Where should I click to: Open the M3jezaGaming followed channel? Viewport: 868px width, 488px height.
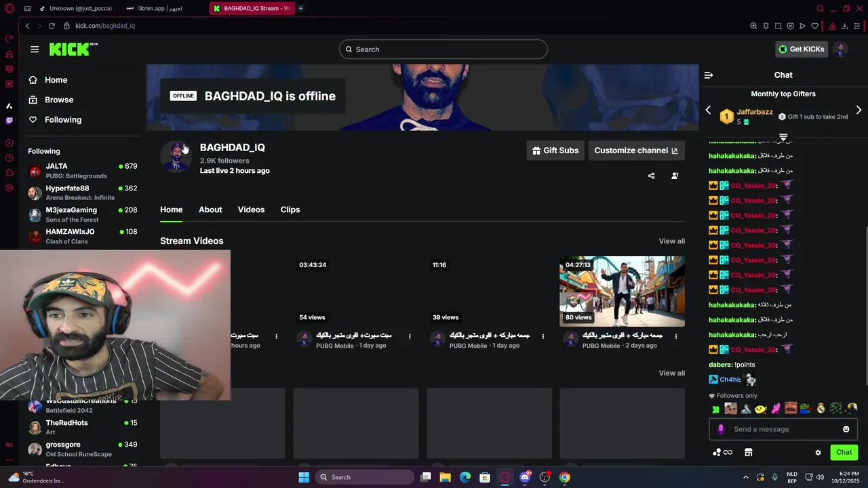[x=82, y=214]
